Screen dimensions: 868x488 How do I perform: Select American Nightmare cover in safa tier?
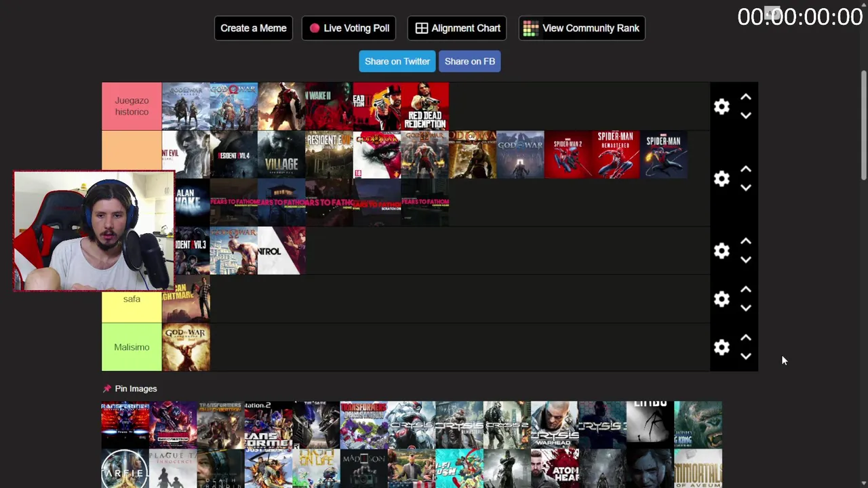(x=186, y=299)
